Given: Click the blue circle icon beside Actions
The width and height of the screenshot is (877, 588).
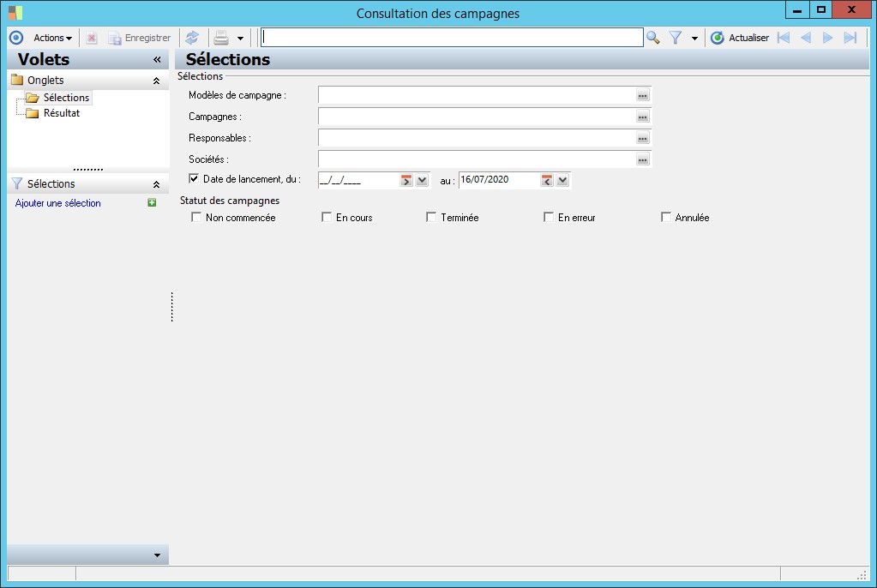Looking at the screenshot, I should [x=16, y=38].
